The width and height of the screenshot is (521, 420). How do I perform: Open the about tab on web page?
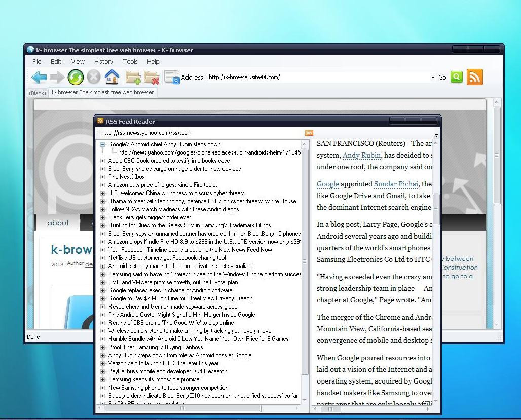coord(58,223)
